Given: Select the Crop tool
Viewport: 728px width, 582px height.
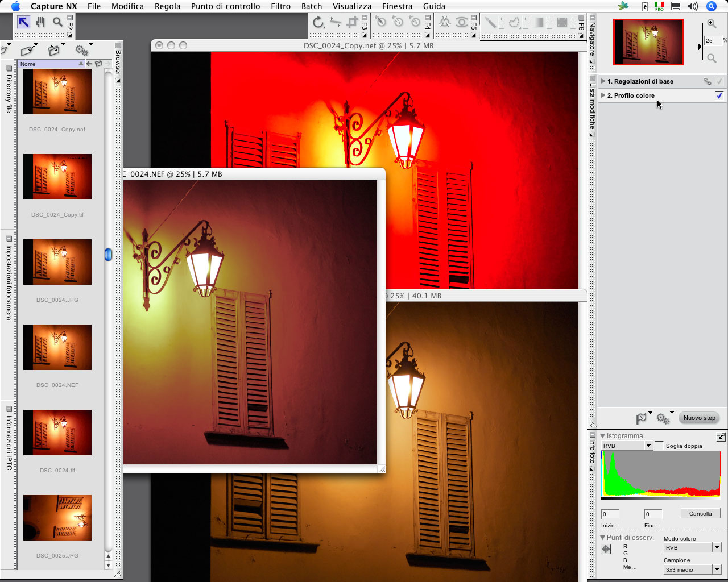Looking at the screenshot, I should pos(353,23).
